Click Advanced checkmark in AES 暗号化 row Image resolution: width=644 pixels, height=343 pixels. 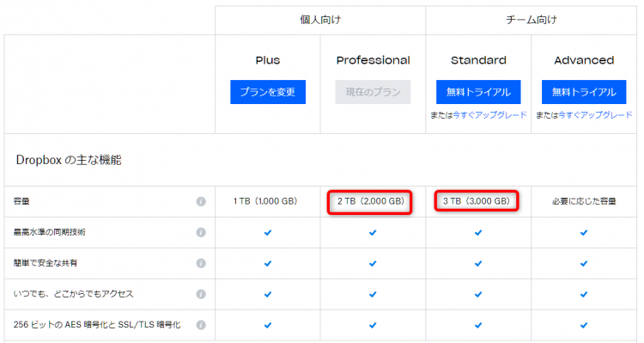(584, 325)
